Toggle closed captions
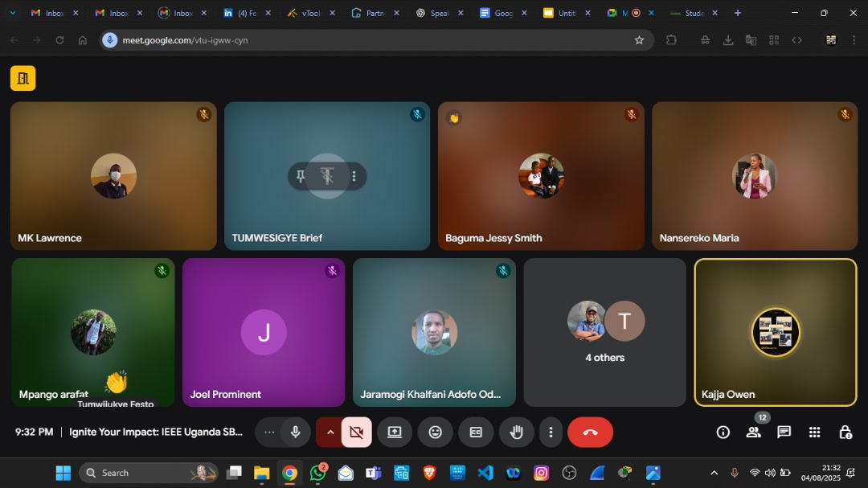The image size is (868, 488). pos(476,433)
